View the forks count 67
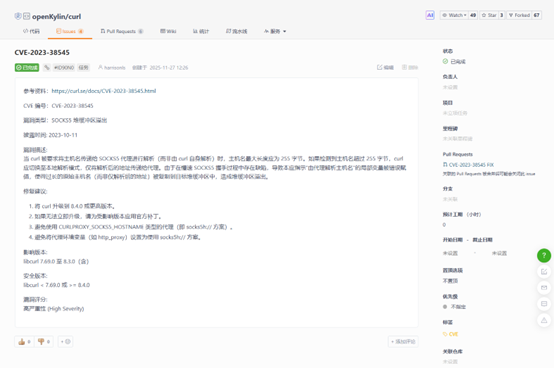 tap(537, 15)
